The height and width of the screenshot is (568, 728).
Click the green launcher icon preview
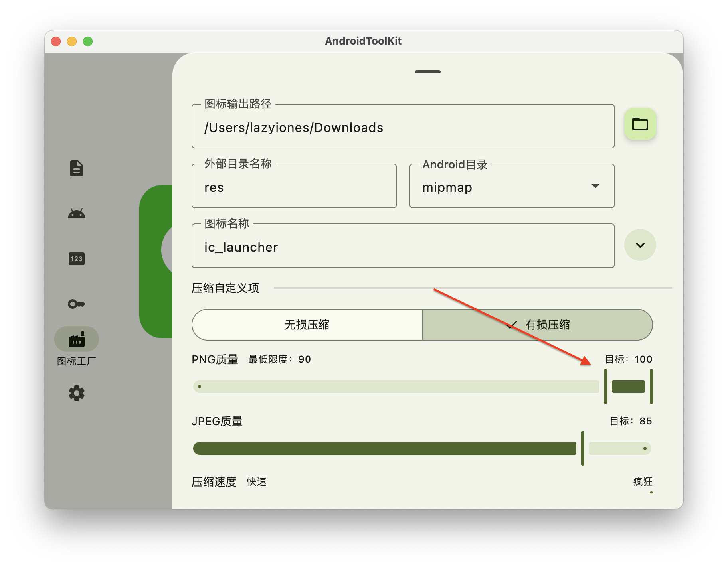[156, 261]
